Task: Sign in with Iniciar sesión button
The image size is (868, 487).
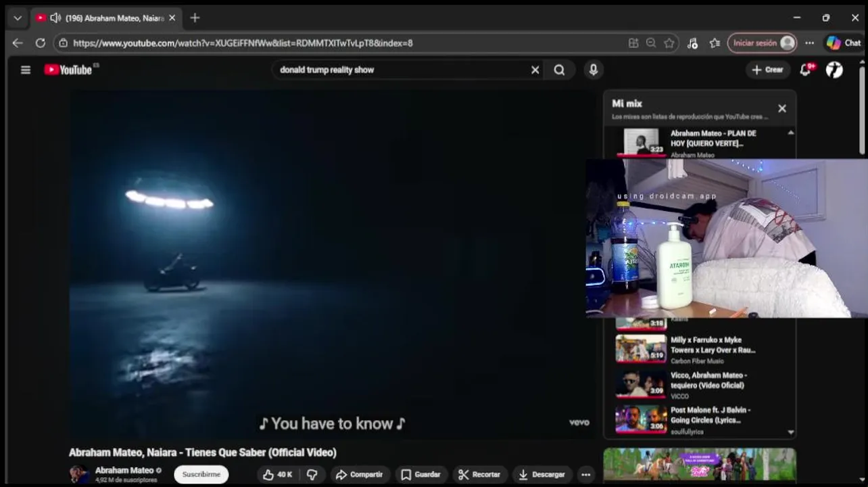Action: coord(762,43)
